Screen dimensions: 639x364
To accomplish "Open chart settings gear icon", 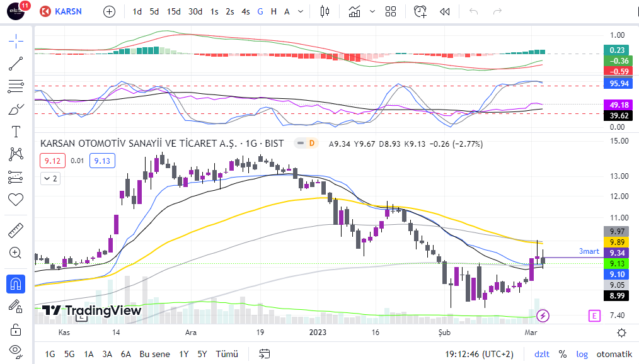I will click(x=621, y=333).
